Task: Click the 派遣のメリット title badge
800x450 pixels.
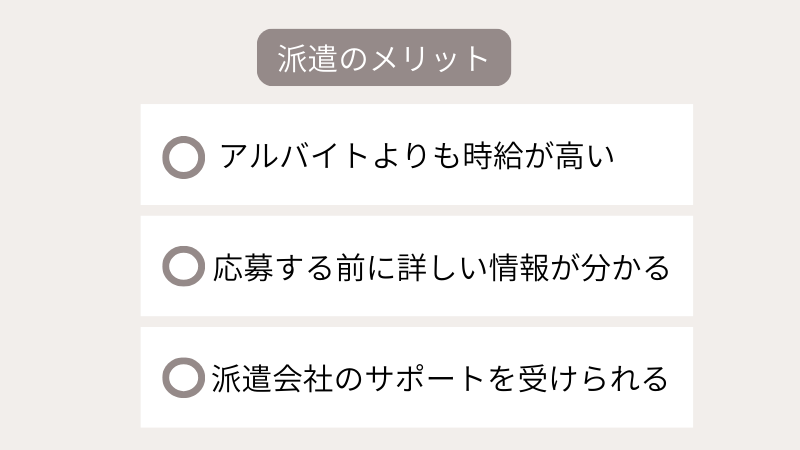Action: click(384, 57)
